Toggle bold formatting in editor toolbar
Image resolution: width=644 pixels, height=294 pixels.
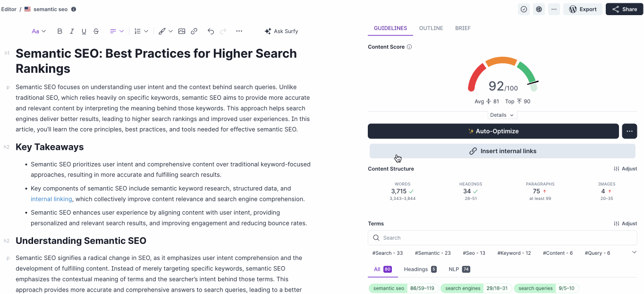[59, 31]
